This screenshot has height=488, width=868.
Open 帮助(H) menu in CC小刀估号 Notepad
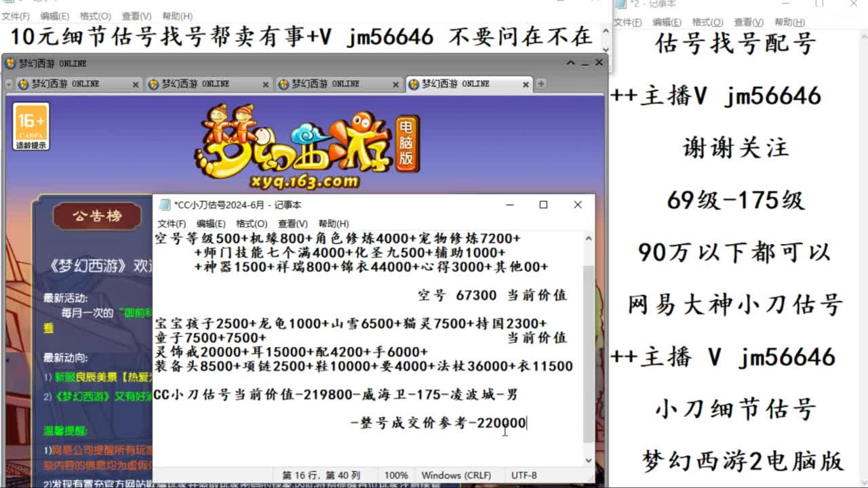point(334,224)
